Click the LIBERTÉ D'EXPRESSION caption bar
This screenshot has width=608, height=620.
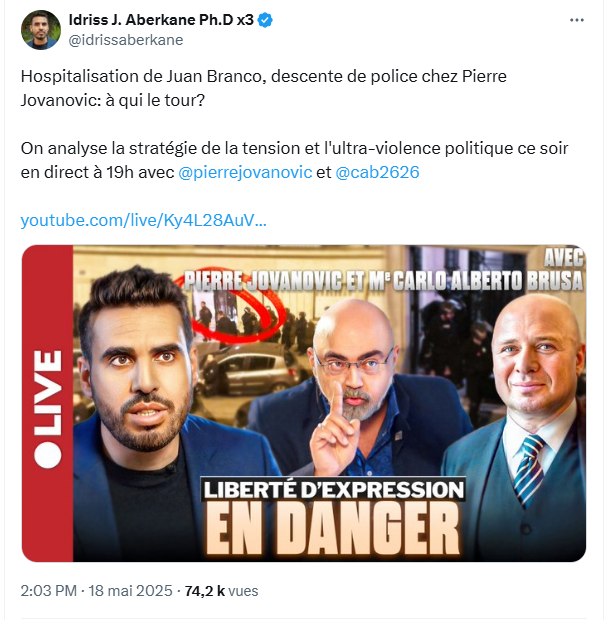tap(334, 490)
